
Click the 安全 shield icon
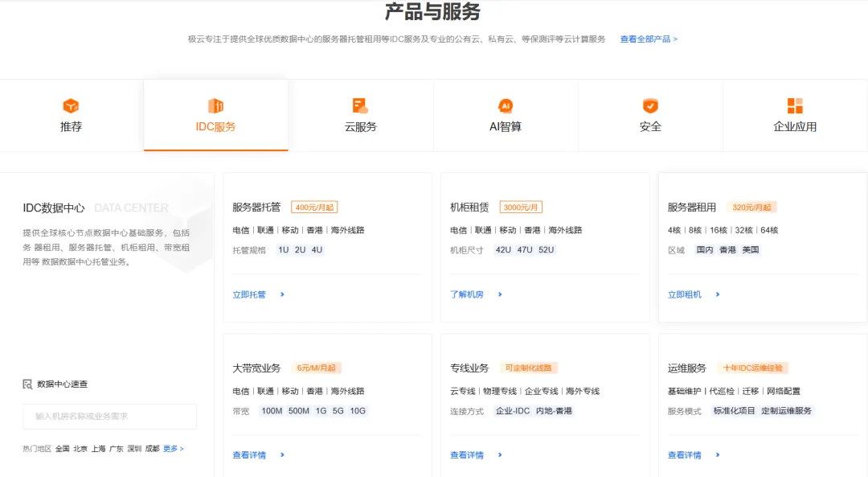(650, 106)
